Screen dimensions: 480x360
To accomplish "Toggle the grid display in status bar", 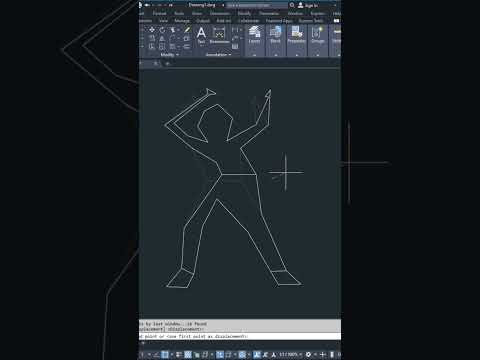I will pyautogui.click(x=165, y=354).
